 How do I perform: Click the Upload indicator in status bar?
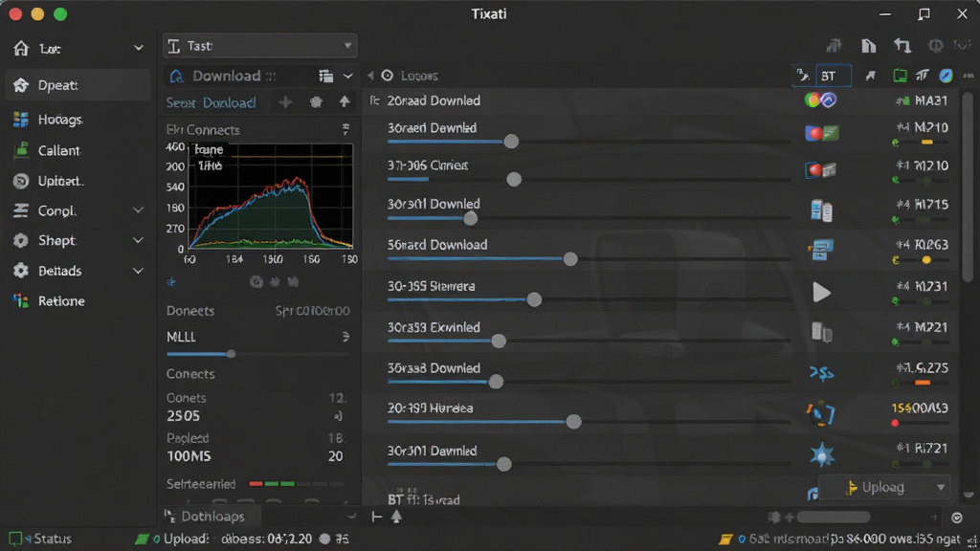click(x=174, y=539)
